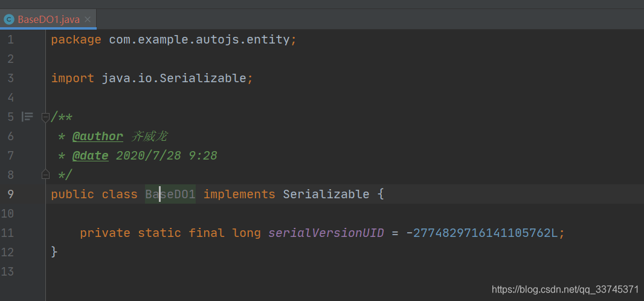Collapse the Javadoc comment fold marker at line 5
Image resolution: width=644 pixels, height=301 pixels.
click(45, 117)
